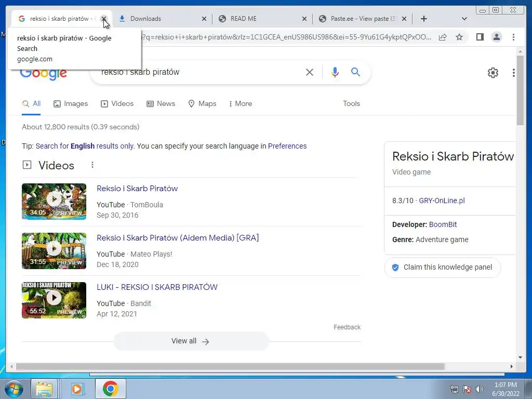Open 'LUKI - REKSIO I SKARB PIRATÓW' link

pyautogui.click(x=157, y=287)
